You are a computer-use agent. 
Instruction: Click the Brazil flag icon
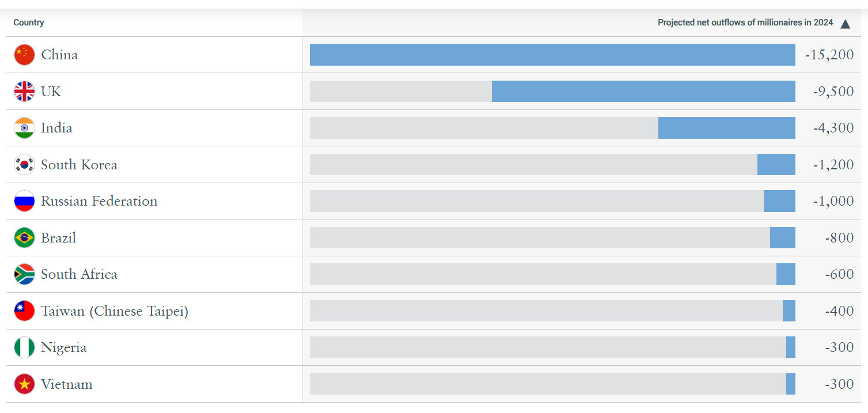coord(24,237)
